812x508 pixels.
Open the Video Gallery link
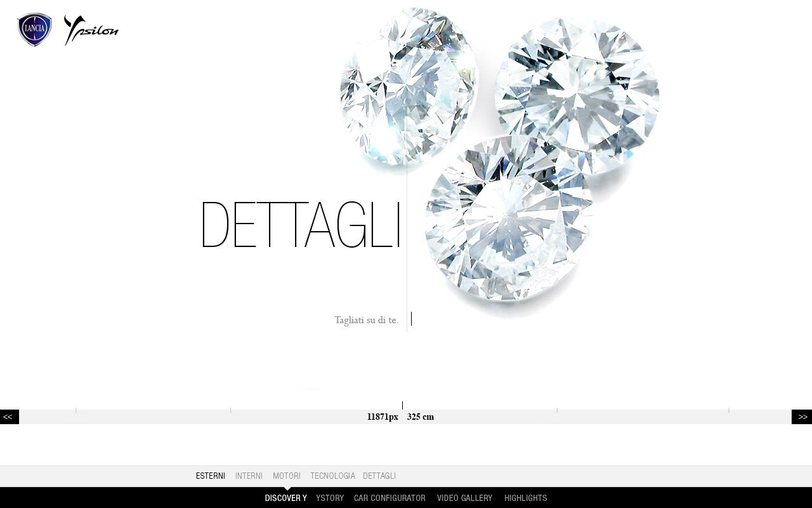coord(464,498)
